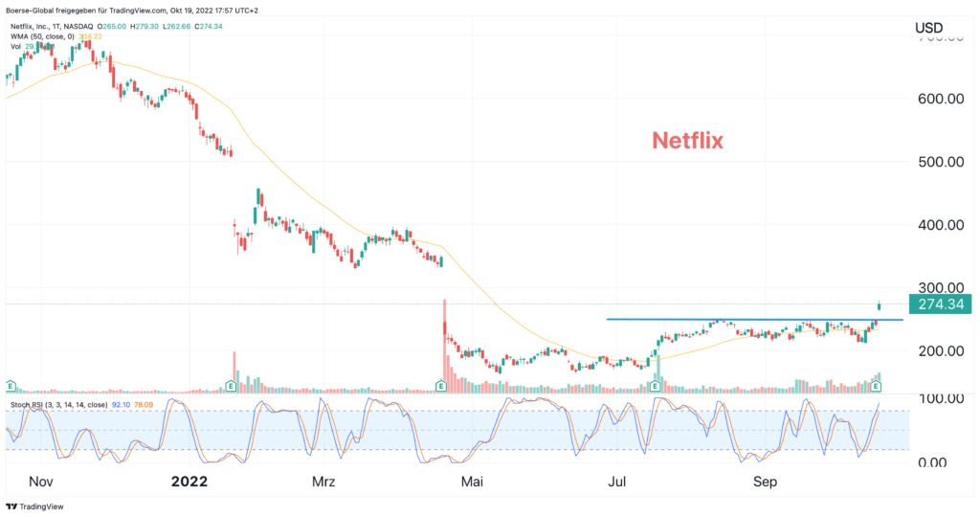Viewport: 980px width, 517px height.
Task: Click the Nov label on time axis
Action: point(41,482)
